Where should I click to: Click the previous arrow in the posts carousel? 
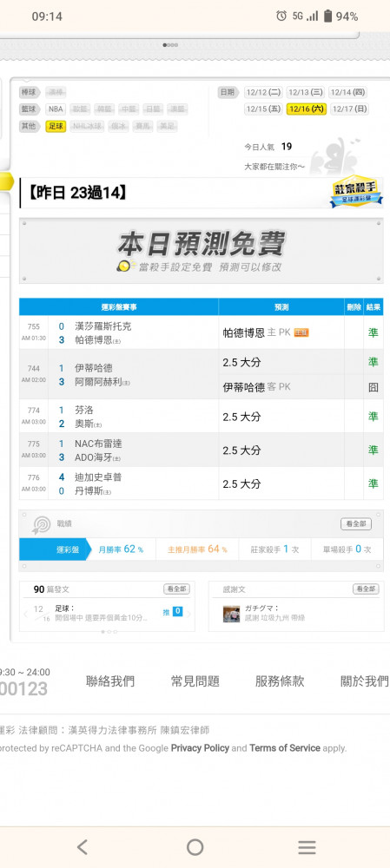tap(25, 614)
